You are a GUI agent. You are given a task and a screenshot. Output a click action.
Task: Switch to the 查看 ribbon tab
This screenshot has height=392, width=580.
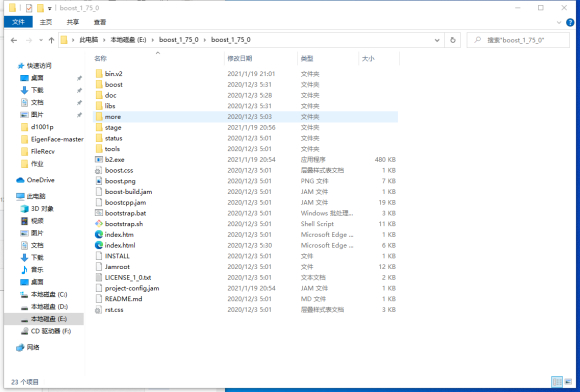click(100, 22)
